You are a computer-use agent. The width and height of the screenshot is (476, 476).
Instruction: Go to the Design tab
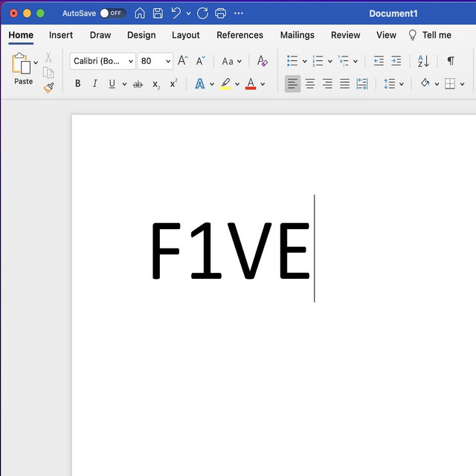tap(141, 35)
